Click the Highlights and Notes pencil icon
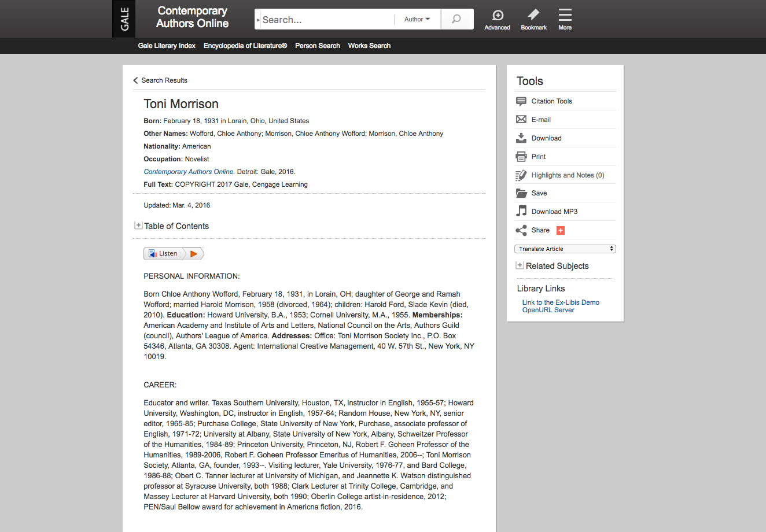Screen dimensions: 766x532 click(521, 175)
